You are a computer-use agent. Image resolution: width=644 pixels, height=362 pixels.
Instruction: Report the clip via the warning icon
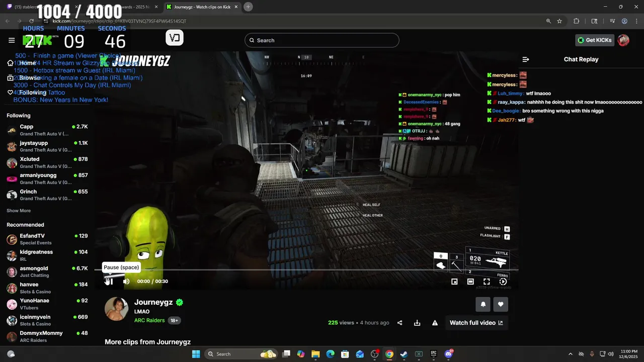click(435, 323)
